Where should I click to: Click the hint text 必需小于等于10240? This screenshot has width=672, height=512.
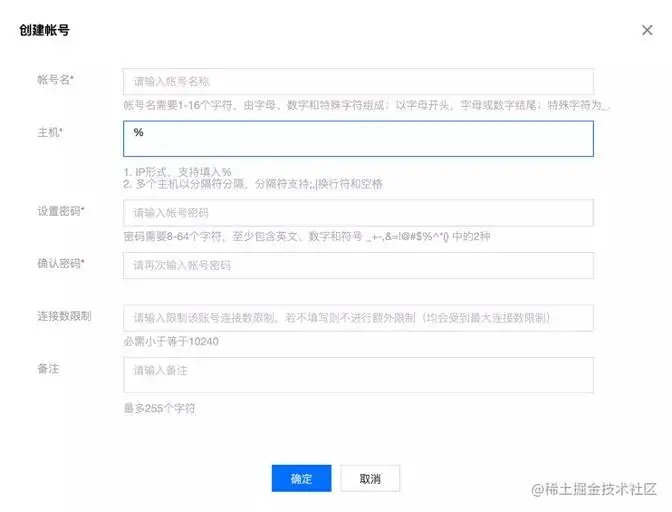171,341
